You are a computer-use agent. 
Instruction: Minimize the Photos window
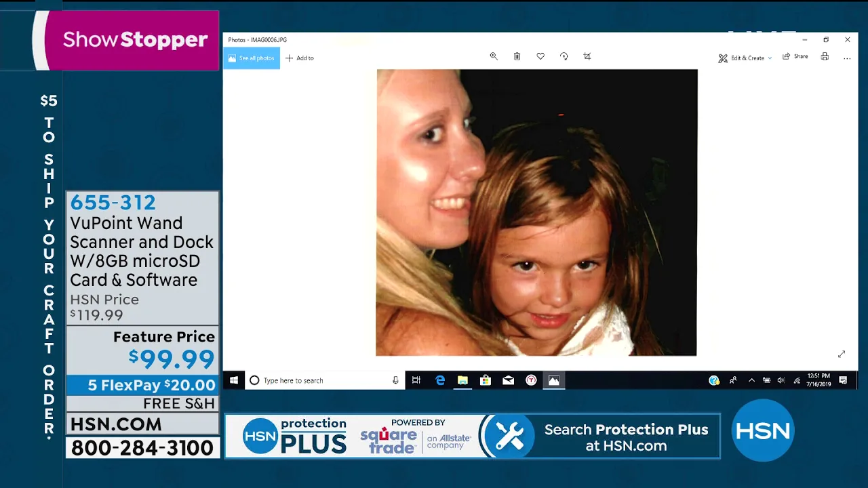(x=804, y=40)
